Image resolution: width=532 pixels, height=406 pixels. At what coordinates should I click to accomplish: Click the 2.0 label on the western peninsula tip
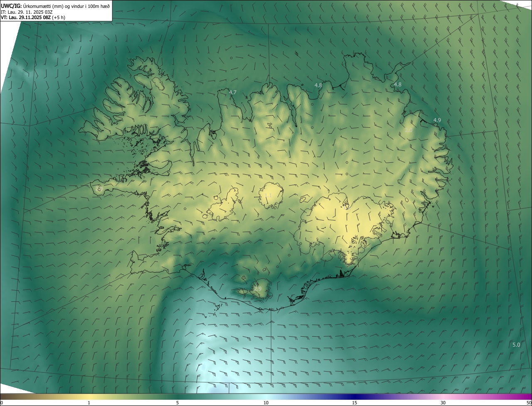coord(98,189)
